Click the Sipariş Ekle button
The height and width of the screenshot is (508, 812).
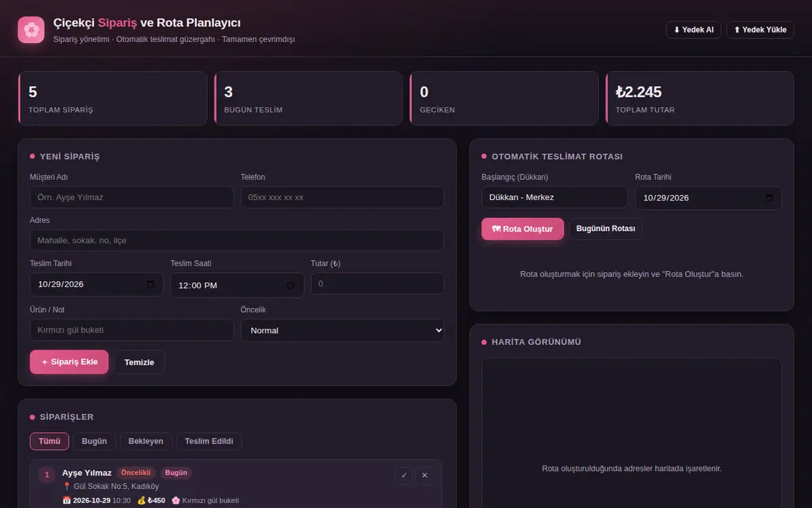pos(69,362)
